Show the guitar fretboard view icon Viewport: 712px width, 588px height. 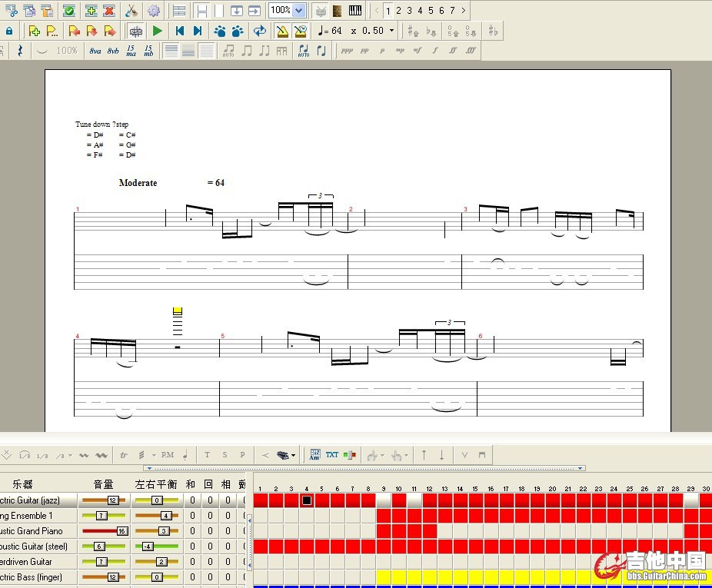[337, 11]
